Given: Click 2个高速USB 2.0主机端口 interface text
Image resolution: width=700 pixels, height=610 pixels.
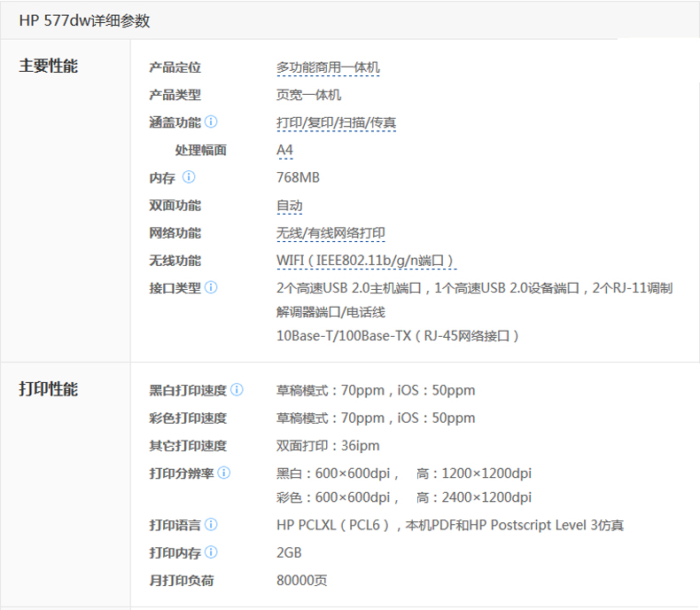Looking at the screenshot, I should click(x=349, y=288).
